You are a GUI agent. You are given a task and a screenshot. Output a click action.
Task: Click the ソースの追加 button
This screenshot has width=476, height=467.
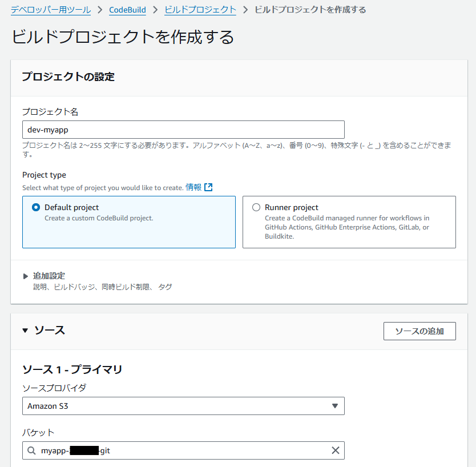tap(419, 331)
